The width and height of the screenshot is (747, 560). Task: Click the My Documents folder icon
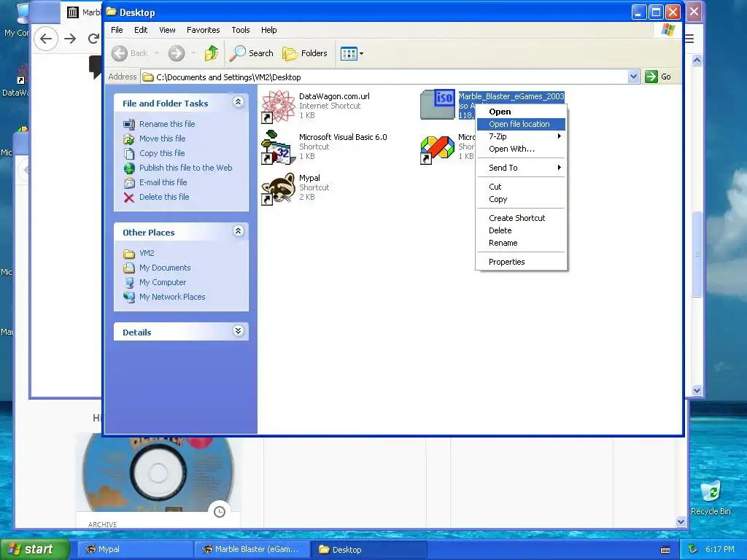129,268
